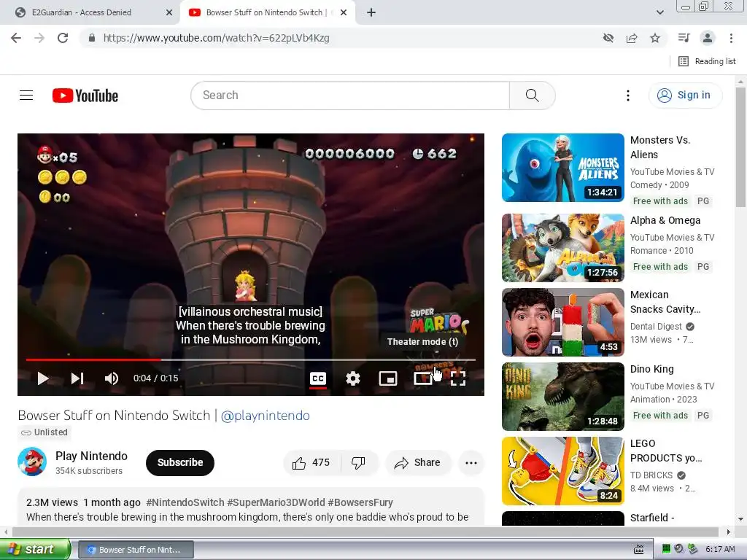Open on-screen keyboard tray icon
This screenshot has height=560, width=747.
639,550
